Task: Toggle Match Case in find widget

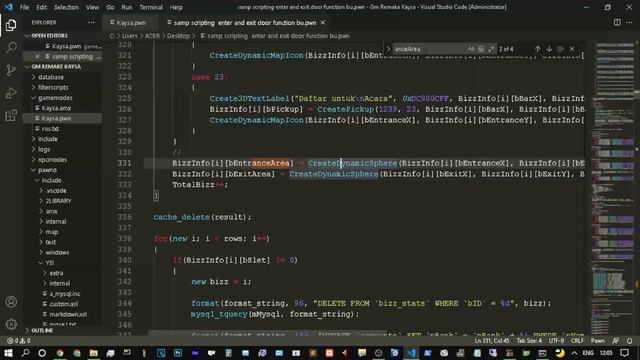Action: tap(471, 49)
